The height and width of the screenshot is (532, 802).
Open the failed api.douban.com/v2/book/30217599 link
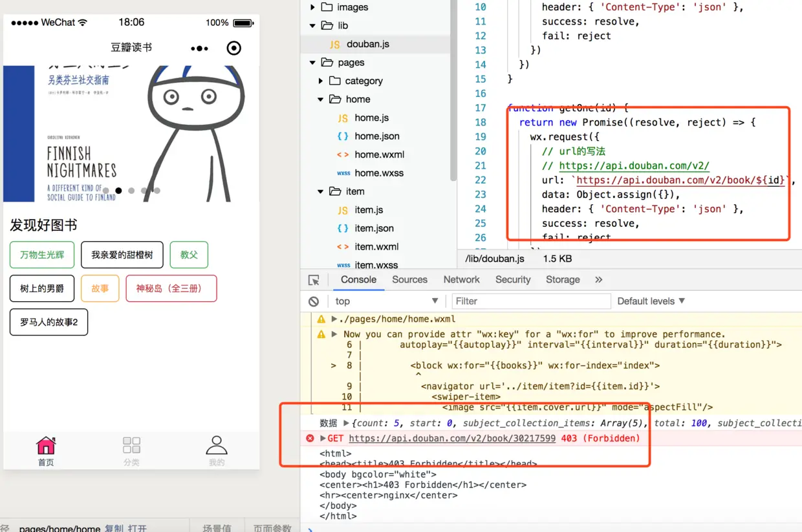pos(452,438)
